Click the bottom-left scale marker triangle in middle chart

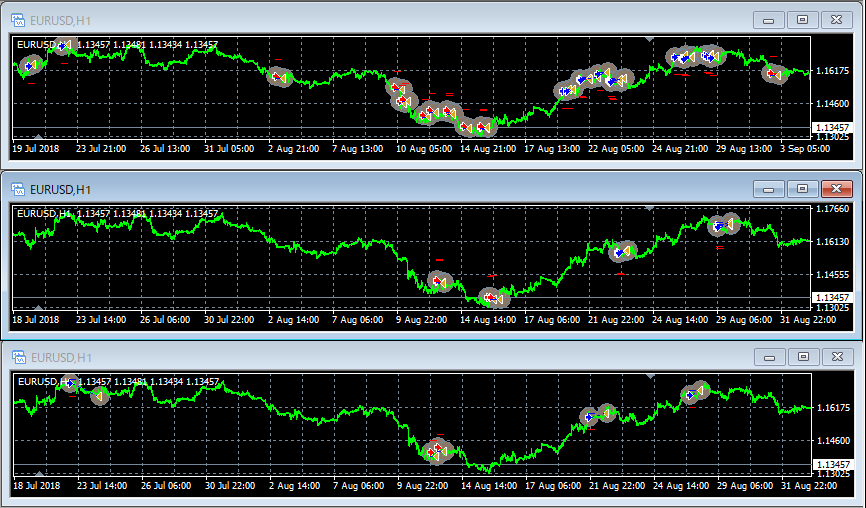(38, 308)
